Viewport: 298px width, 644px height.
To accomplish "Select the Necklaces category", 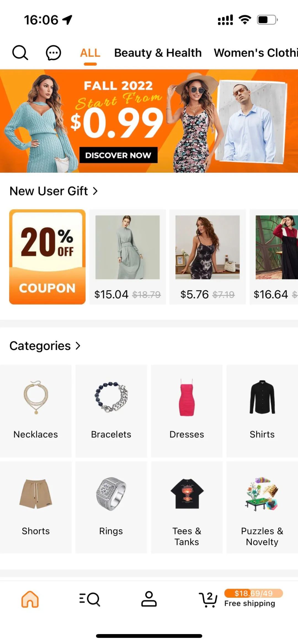I will tap(36, 411).
